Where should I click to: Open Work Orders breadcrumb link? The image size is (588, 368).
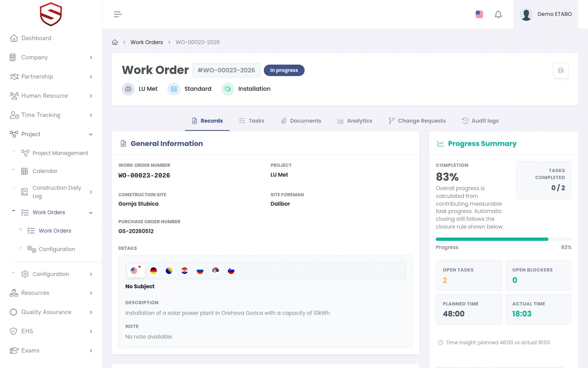147,42
